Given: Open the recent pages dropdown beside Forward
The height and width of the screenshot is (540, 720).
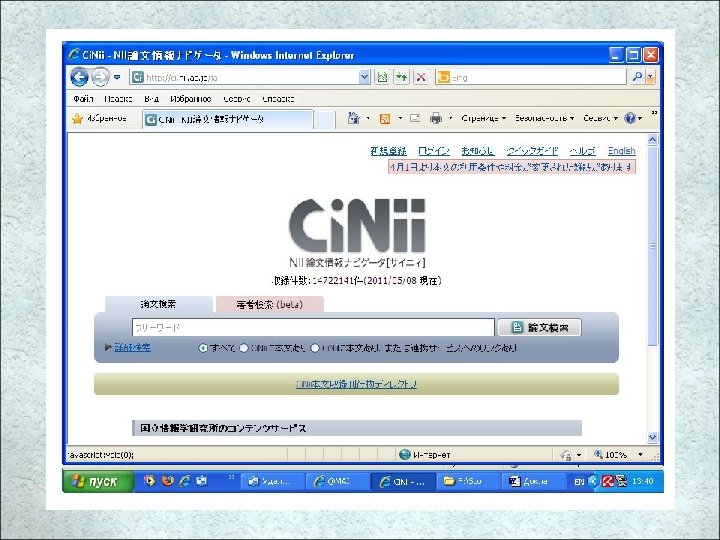Looking at the screenshot, I should pyautogui.click(x=117, y=77).
